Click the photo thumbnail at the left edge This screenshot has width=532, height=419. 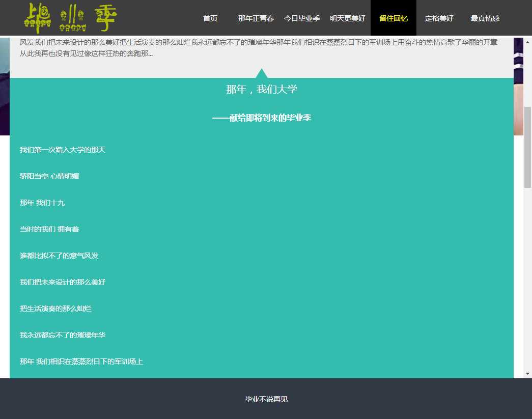coord(5,87)
